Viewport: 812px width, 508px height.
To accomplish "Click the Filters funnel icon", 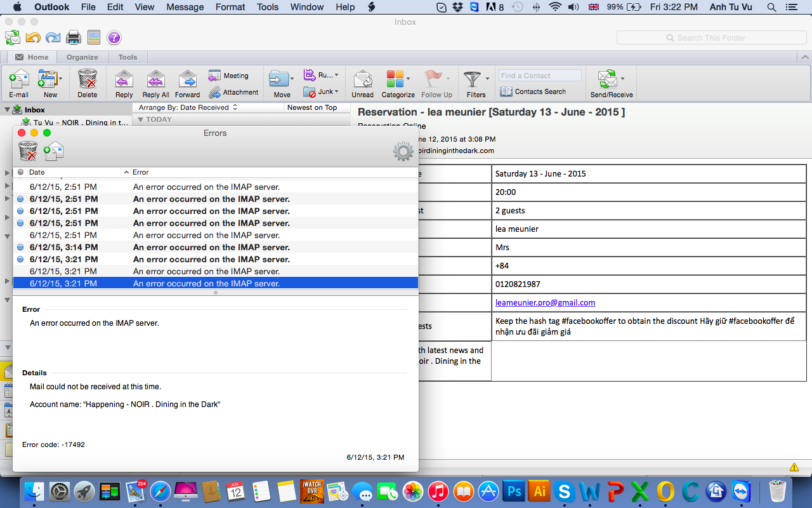I will pyautogui.click(x=473, y=79).
